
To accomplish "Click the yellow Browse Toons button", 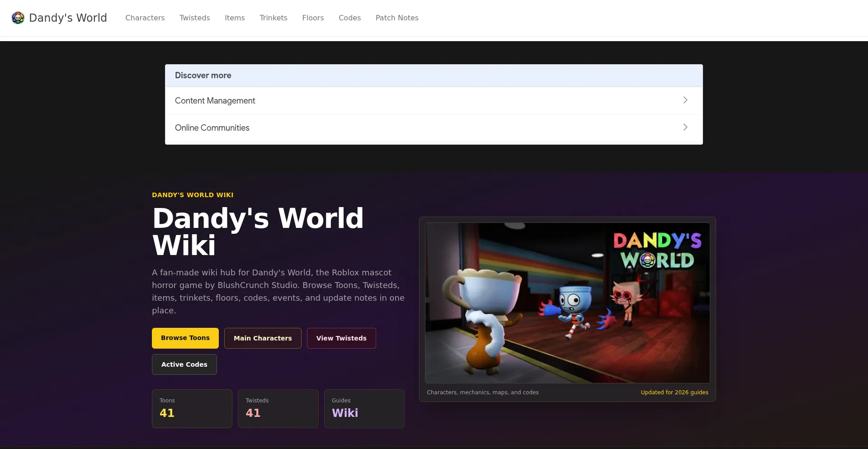I will 185,338.
